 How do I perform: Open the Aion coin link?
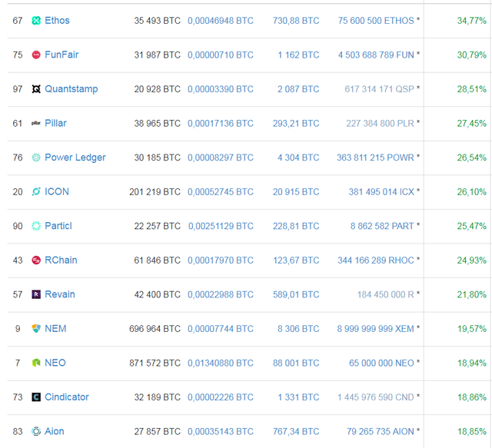tap(55, 431)
